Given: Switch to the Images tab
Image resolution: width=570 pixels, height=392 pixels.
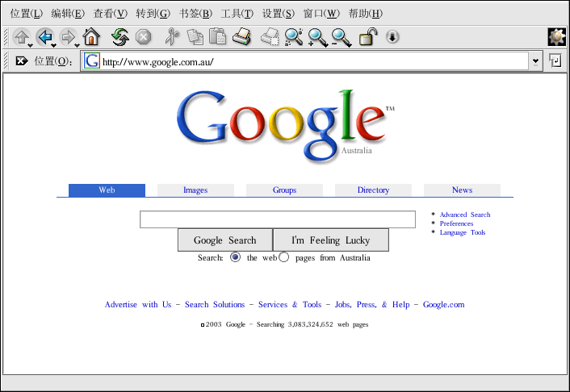Looking at the screenshot, I should click(195, 190).
